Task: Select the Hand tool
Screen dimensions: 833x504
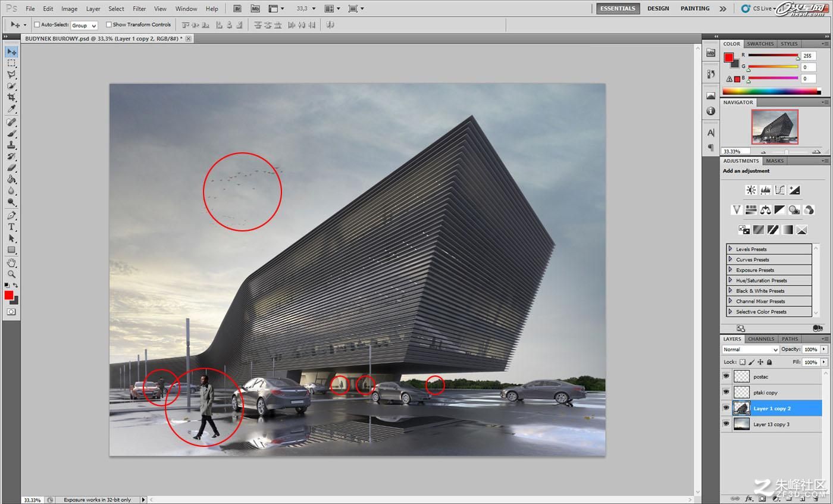Action: (11, 262)
